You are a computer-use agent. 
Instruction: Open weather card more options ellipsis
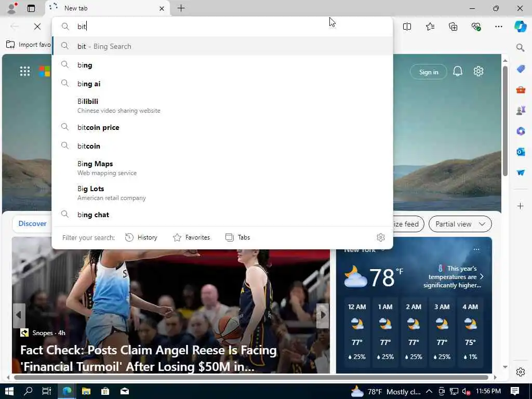pos(476,249)
